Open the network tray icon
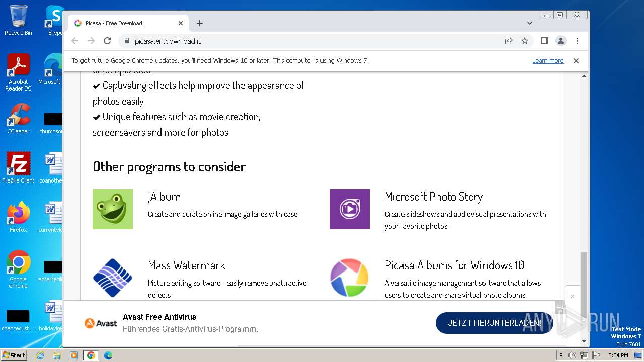This screenshot has height=362, width=644. pyautogui.click(x=584, y=355)
